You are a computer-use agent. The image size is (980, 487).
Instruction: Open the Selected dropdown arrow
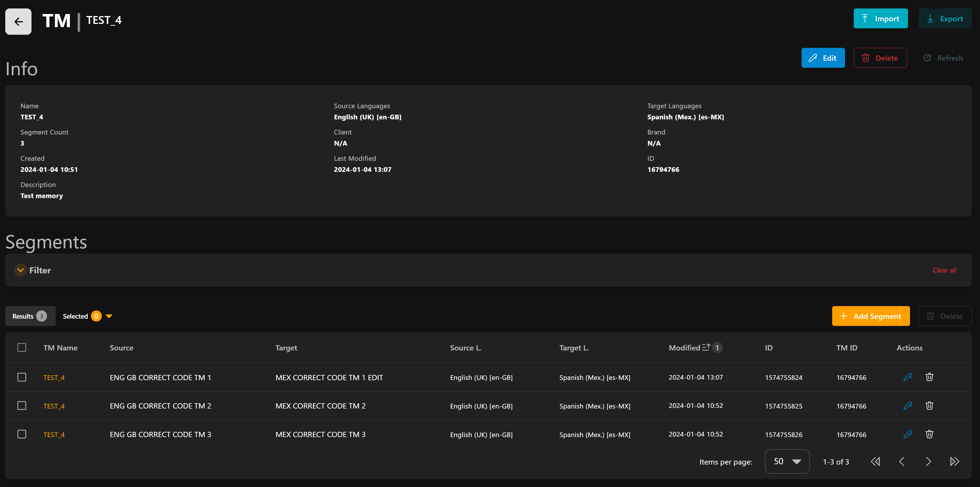(109, 316)
